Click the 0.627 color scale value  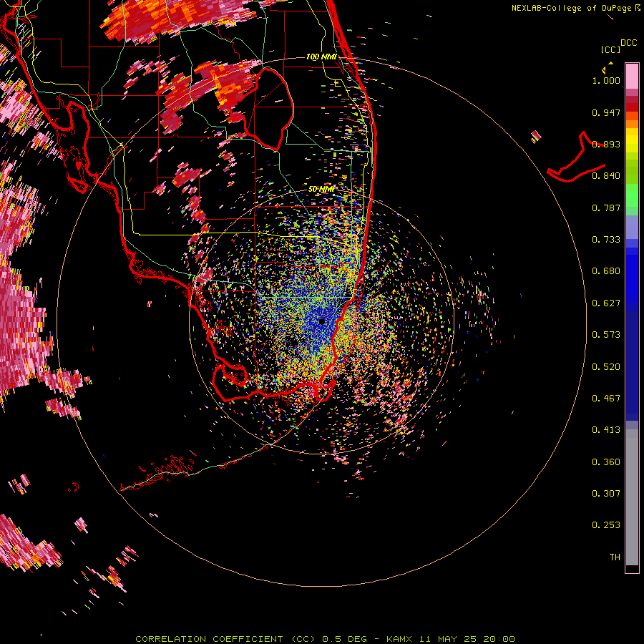606,303
